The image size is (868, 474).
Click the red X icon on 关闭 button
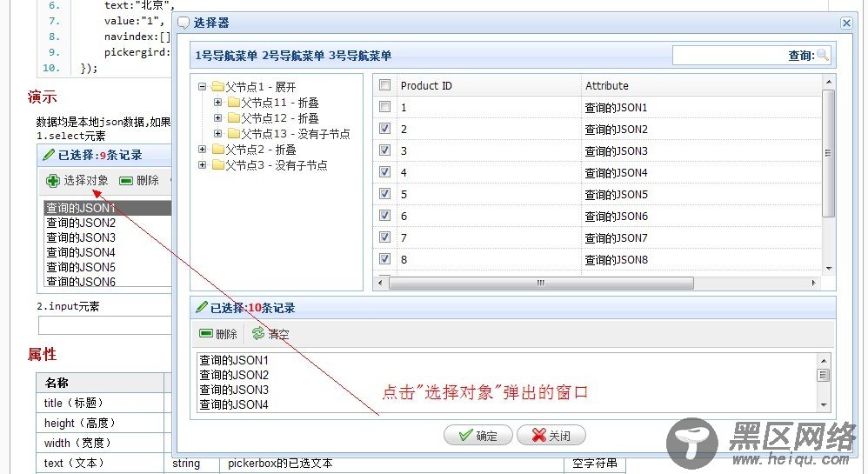click(x=538, y=435)
